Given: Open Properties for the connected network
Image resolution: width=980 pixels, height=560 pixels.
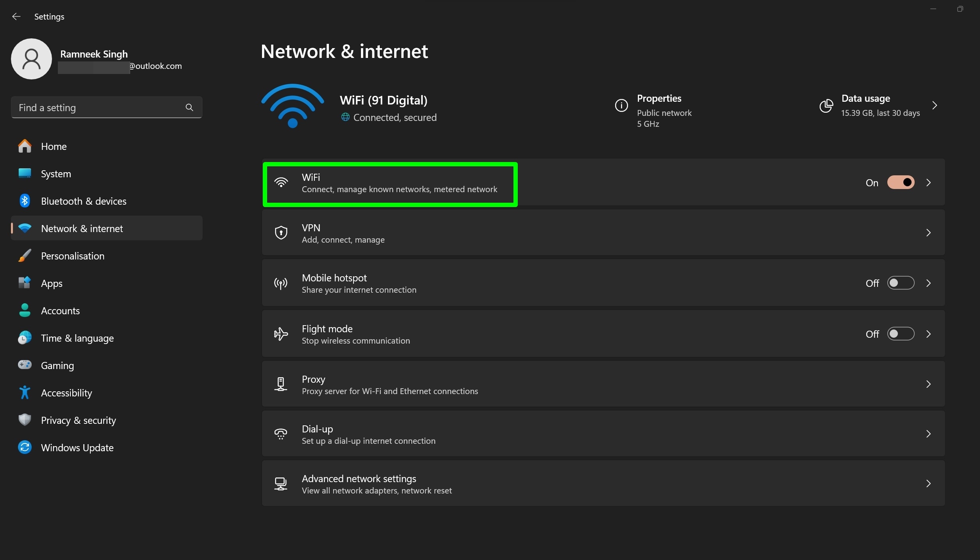Looking at the screenshot, I should click(653, 110).
